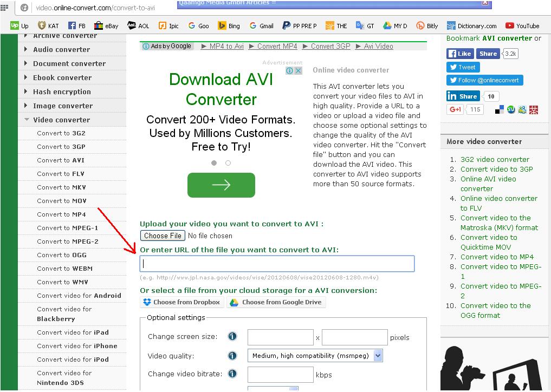
Task: Click Choose from Google Drive button
Action: coord(276,302)
